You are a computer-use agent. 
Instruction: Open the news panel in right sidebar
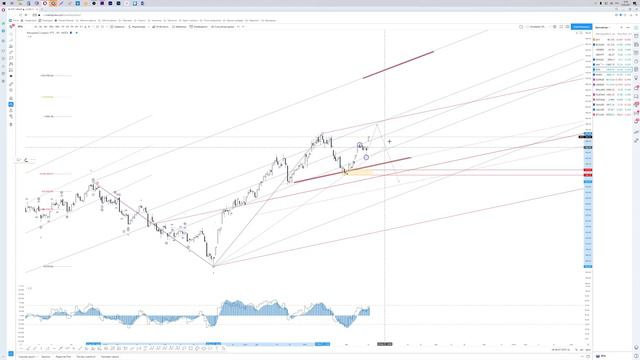pos(636,44)
